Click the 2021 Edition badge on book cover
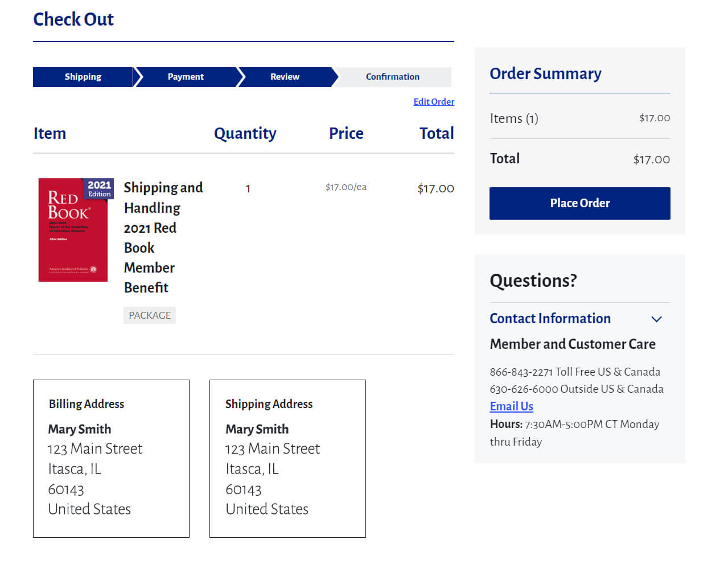The height and width of the screenshot is (568, 728). [99, 188]
